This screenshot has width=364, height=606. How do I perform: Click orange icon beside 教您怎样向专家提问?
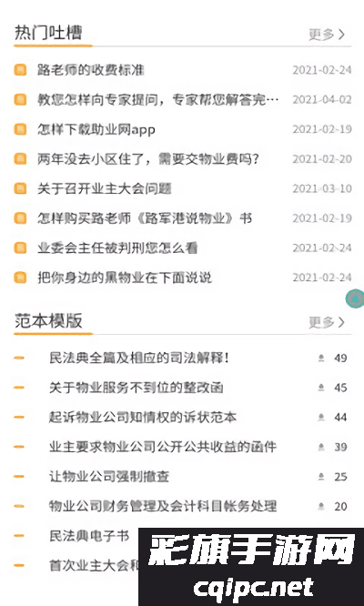(20, 100)
